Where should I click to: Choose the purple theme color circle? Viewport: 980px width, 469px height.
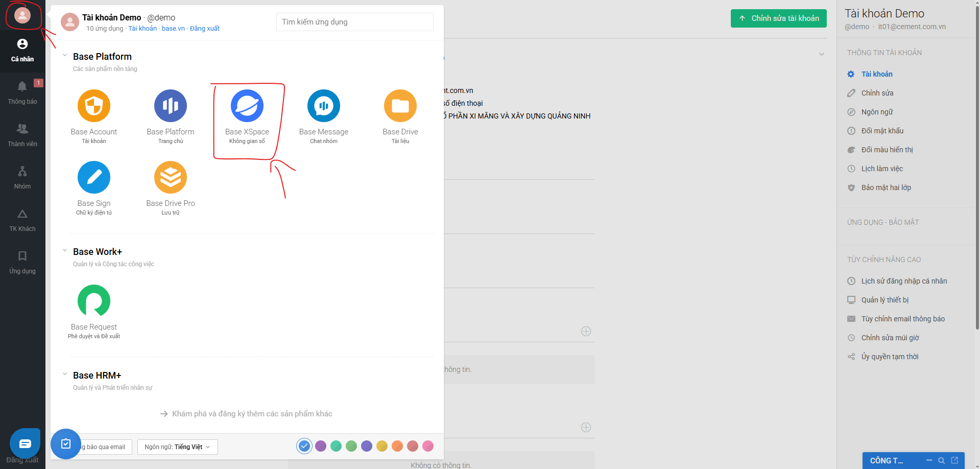(321, 446)
